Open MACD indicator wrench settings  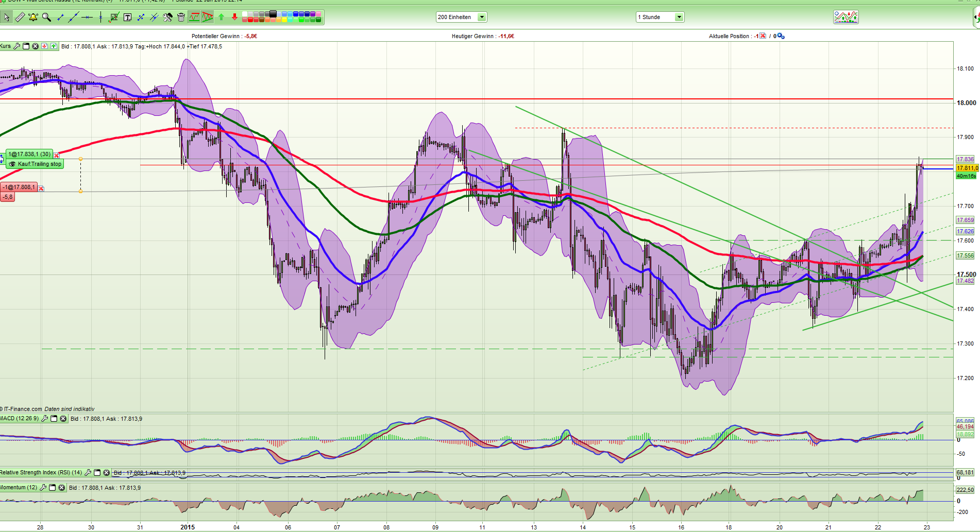pyautogui.click(x=45, y=419)
